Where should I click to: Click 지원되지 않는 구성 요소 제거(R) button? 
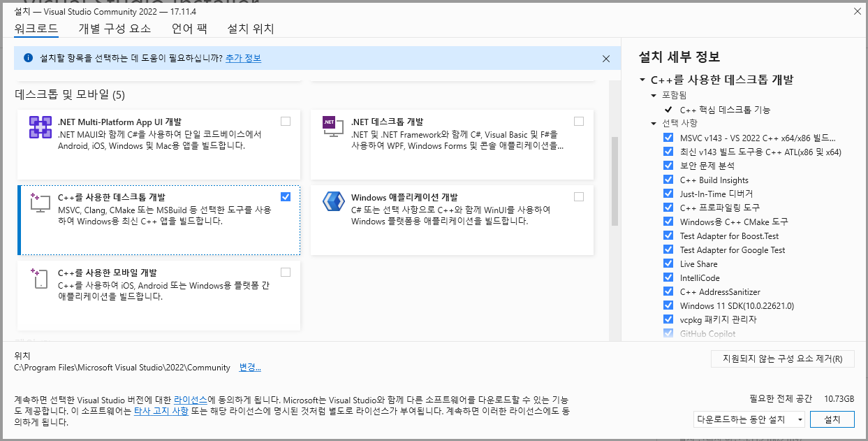(783, 359)
